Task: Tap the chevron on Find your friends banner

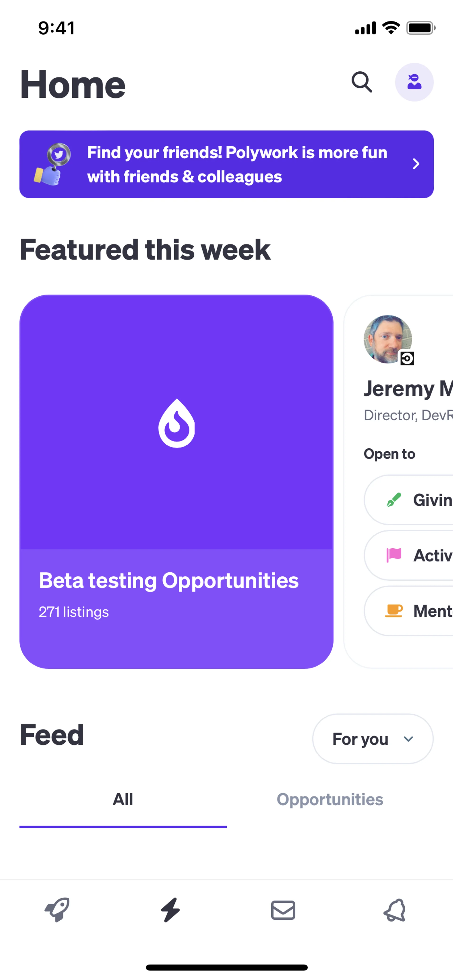Action: point(416,164)
